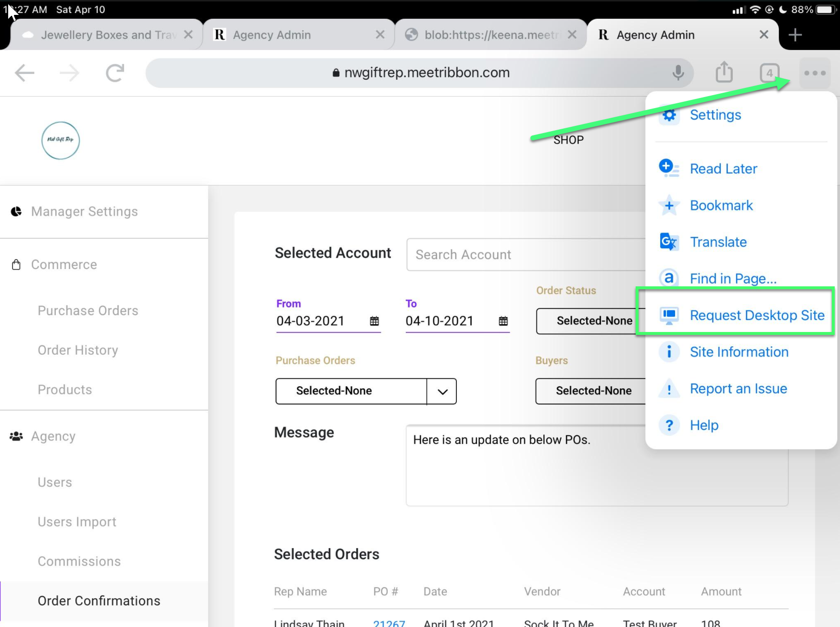Viewport: 840px width, 627px height.
Task: Open a new tab with plus button
Action: 795,35
